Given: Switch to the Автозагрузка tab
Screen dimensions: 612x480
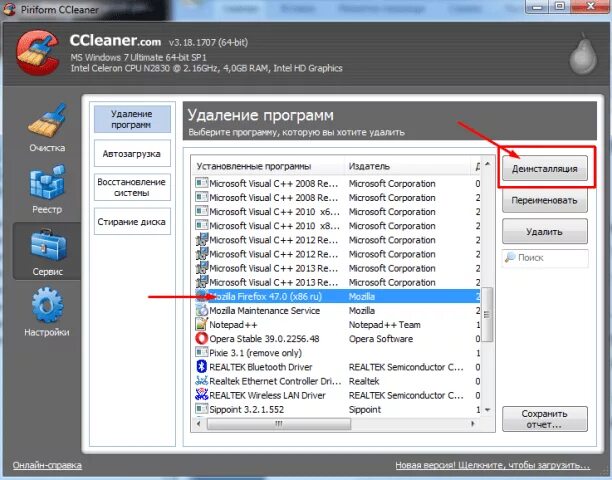Looking at the screenshot, I should [x=132, y=153].
